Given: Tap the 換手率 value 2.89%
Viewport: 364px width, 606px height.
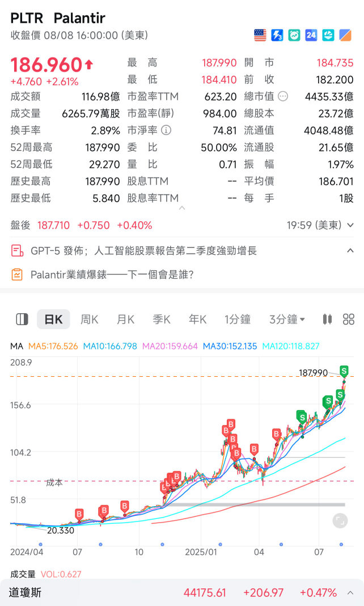Looking at the screenshot, I should click(x=106, y=131).
